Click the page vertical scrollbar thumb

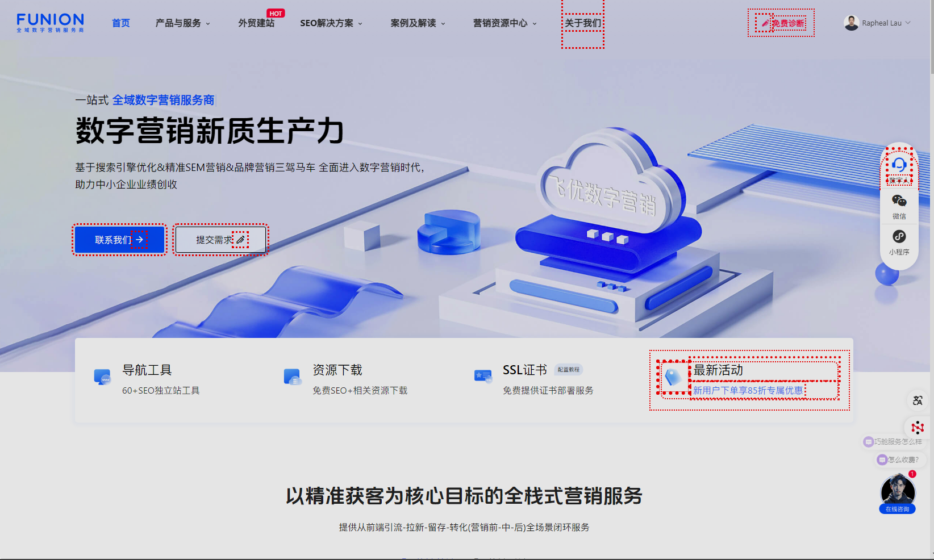932,37
